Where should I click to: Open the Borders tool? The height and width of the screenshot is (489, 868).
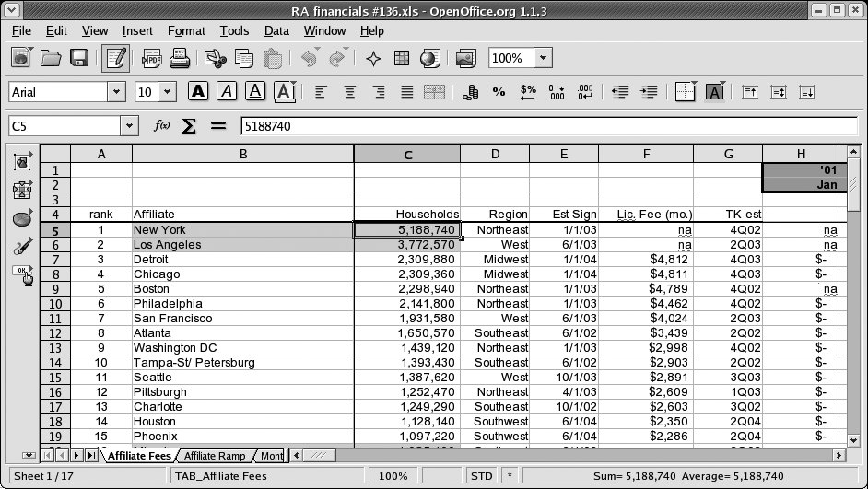click(686, 92)
